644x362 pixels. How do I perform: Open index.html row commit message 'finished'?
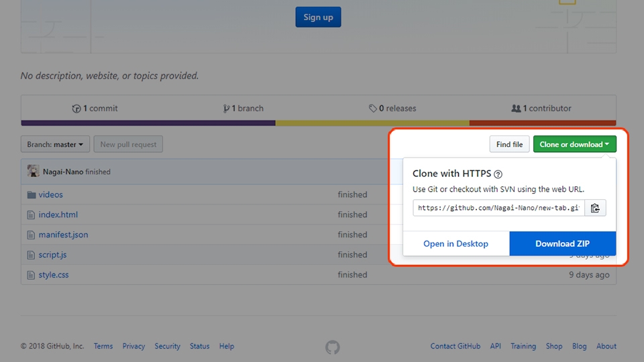click(352, 215)
